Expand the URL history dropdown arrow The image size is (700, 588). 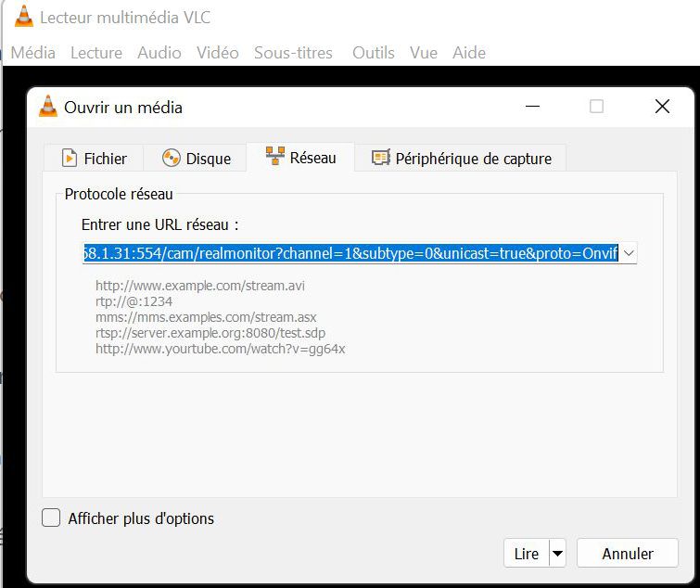(628, 253)
